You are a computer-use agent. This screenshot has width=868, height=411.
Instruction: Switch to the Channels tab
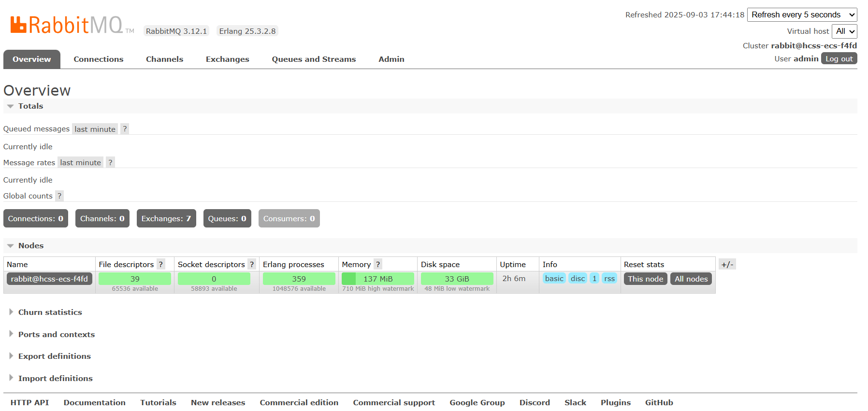click(165, 59)
